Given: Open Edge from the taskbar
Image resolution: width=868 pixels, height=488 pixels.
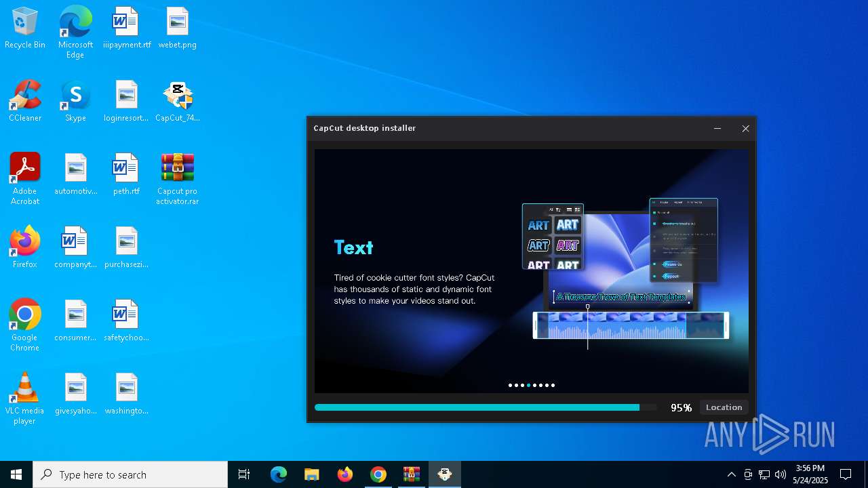Looking at the screenshot, I should pyautogui.click(x=279, y=474).
